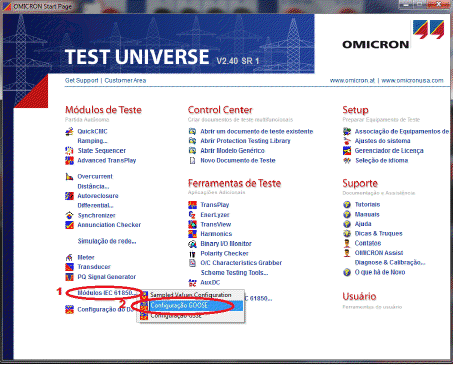Click the PQ Signal Generator icon

[x=69, y=277]
